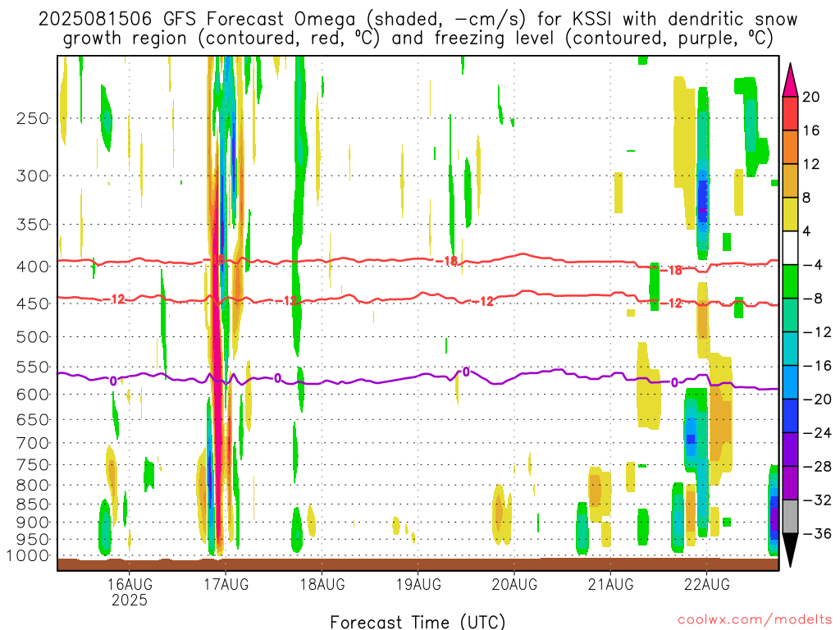Select the 250 pressure level axis label
This screenshot has width=840, height=630.
[33, 118]
